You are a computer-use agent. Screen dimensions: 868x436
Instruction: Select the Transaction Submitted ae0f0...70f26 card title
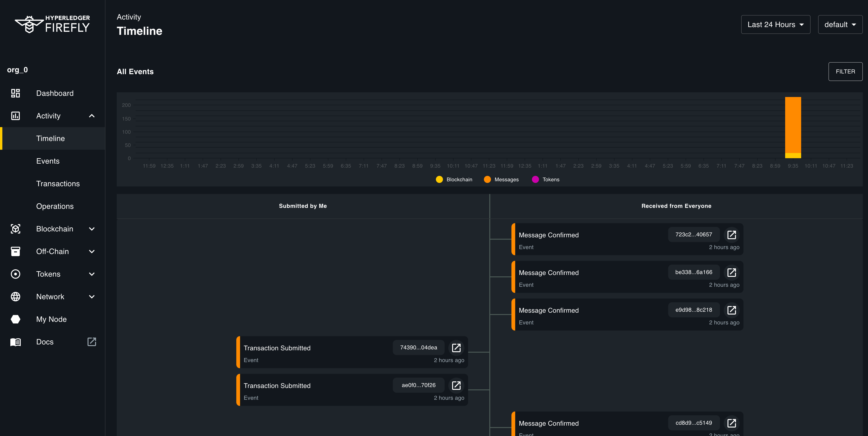277,386
